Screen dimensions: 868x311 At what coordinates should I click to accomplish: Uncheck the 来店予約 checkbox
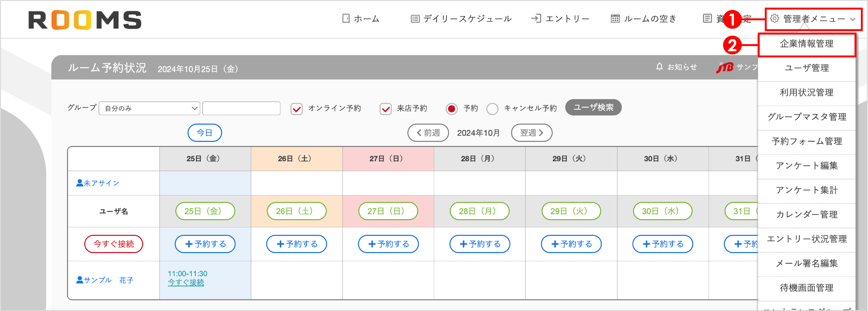click(386, 109)
